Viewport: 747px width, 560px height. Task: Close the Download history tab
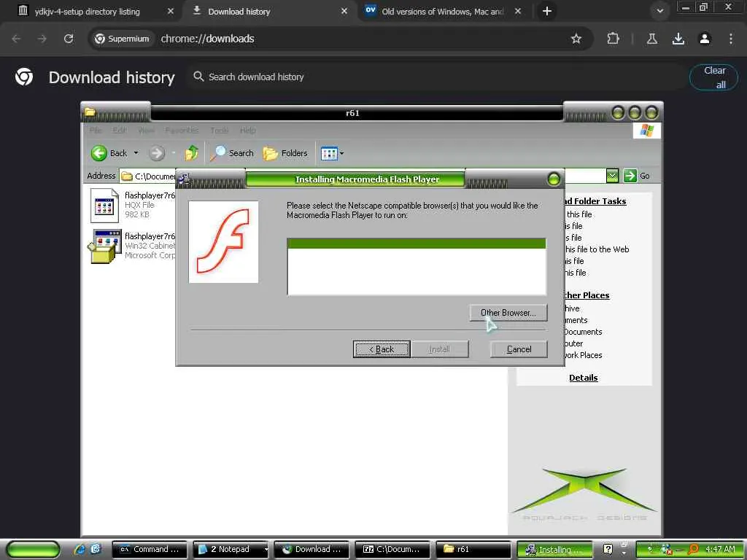[x=344, y=12]
